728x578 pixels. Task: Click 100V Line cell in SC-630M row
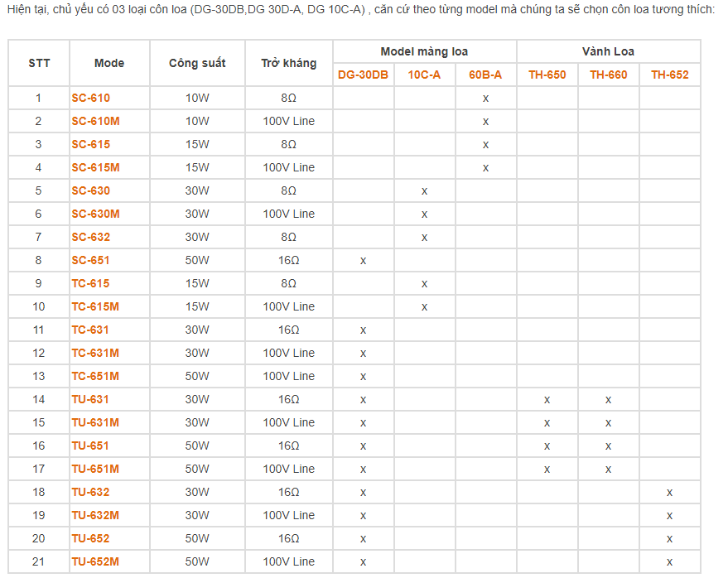tap(289, 214)
